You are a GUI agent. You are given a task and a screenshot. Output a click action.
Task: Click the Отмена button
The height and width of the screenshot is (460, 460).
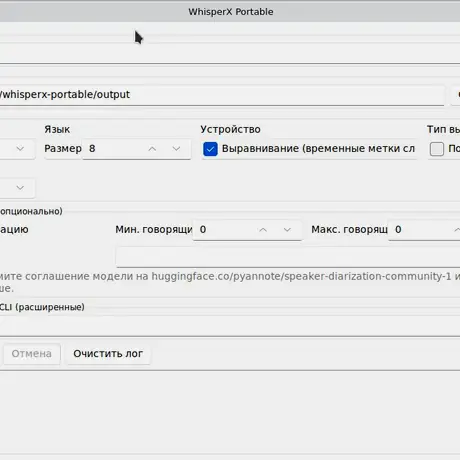32,354
